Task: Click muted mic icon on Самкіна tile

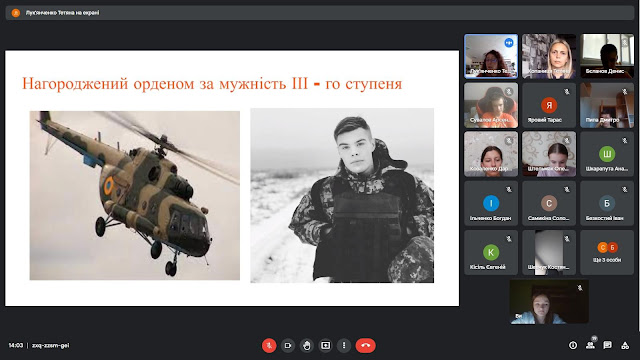Action: [567, 189]
